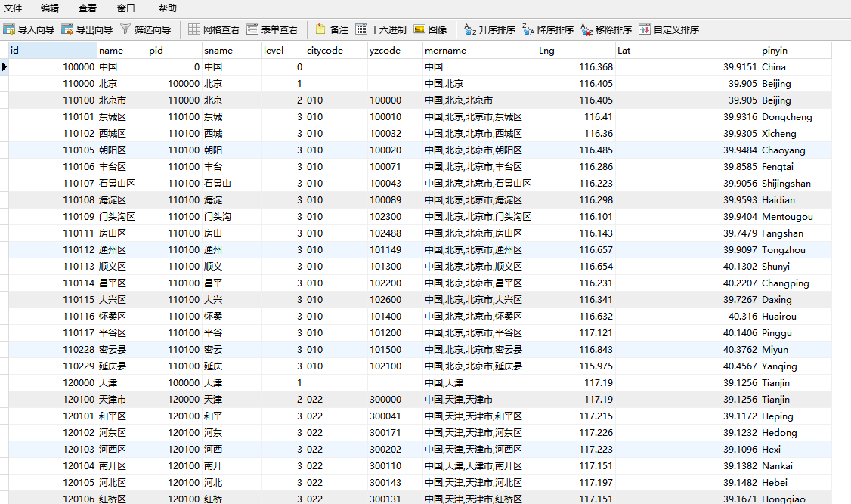Select name cell 河北区
Screen dimensions: 851x504
click(122, 483)
